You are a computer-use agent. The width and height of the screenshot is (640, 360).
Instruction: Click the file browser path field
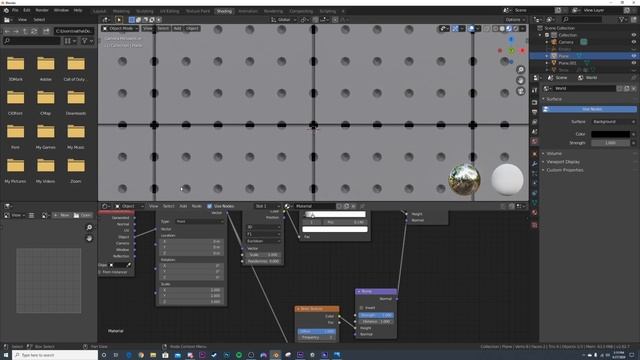click(x=74, y=31)
